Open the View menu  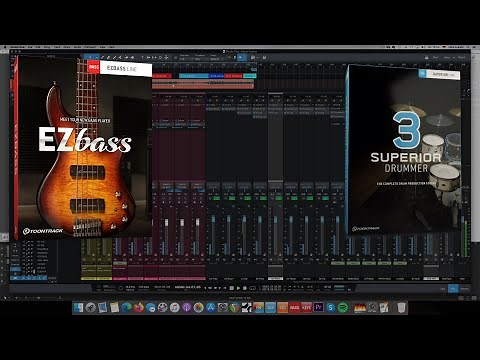coord(102,47)
